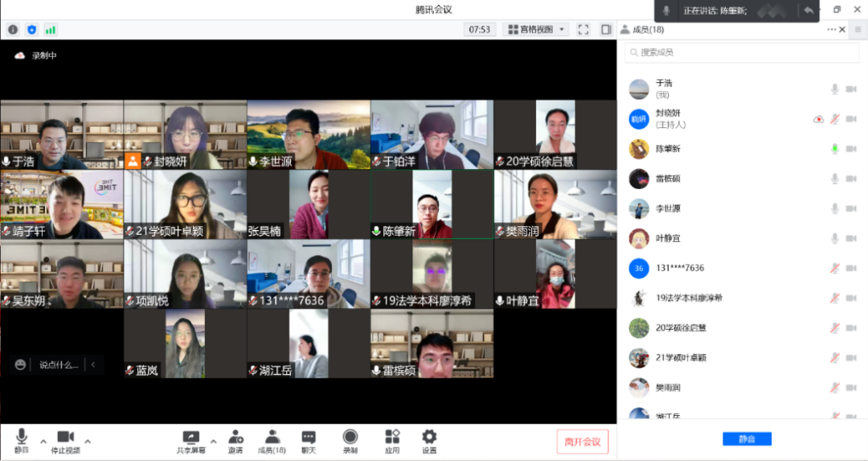Expand audio options arrow beside 静音
Image resolution: width=868 pixels, height=461 pixels.
[43, 442]
